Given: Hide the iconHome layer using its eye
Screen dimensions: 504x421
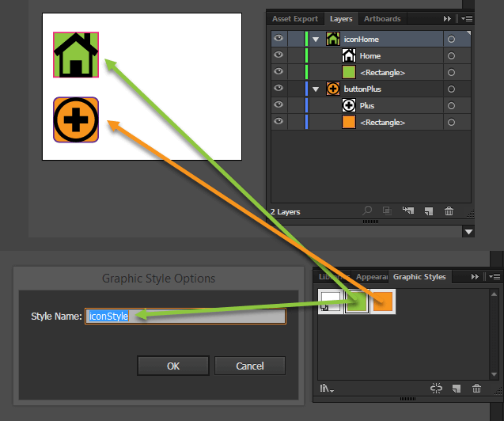Looking at the screenshot, I should click(x=278, y=39).
